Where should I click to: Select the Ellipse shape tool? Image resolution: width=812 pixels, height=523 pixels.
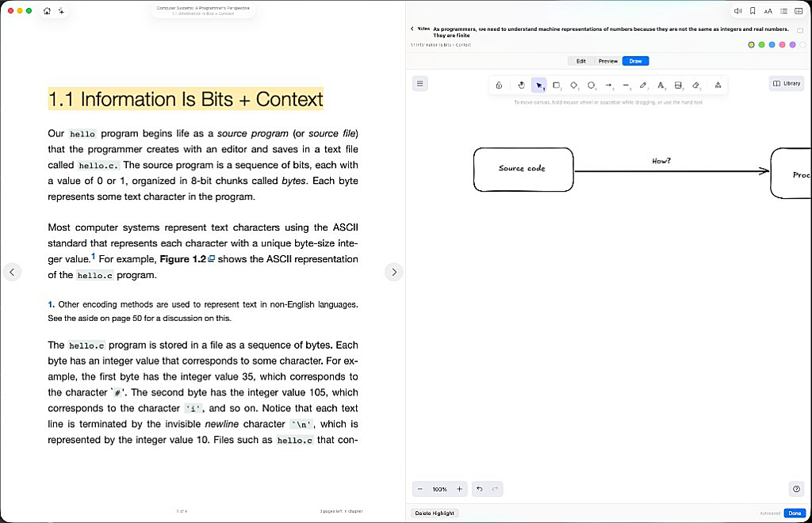591,86
